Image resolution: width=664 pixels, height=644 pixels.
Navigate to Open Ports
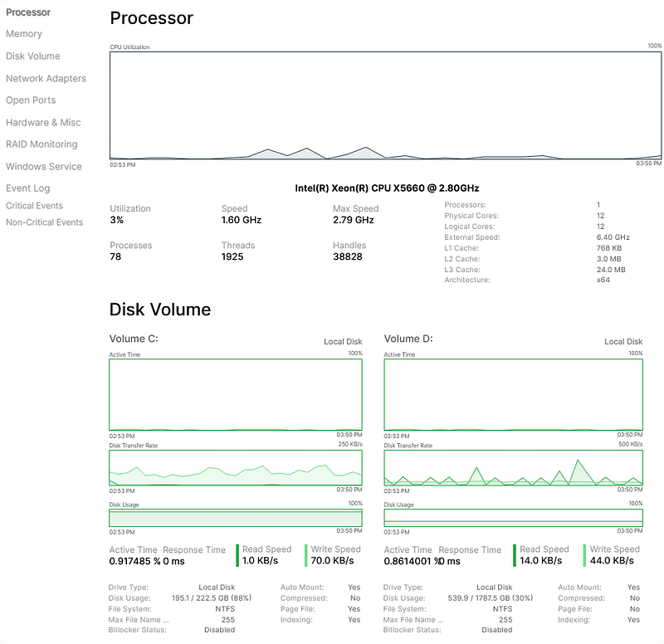click(x=31, y=100)
